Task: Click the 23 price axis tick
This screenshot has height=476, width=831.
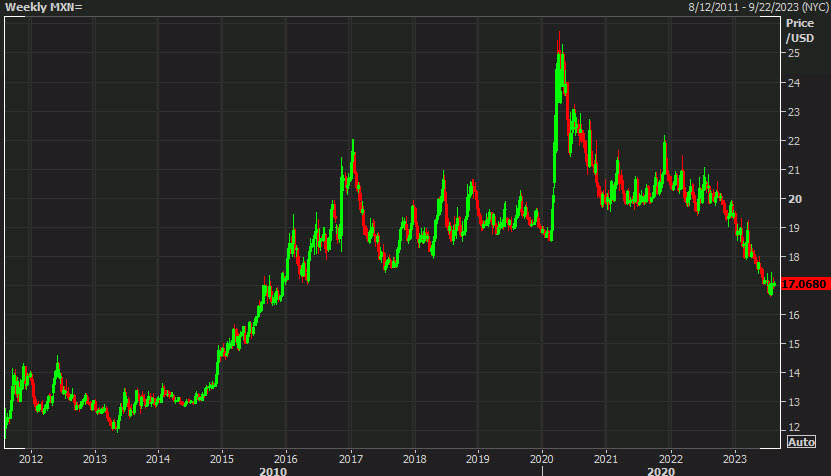Action: click(794, 112)
